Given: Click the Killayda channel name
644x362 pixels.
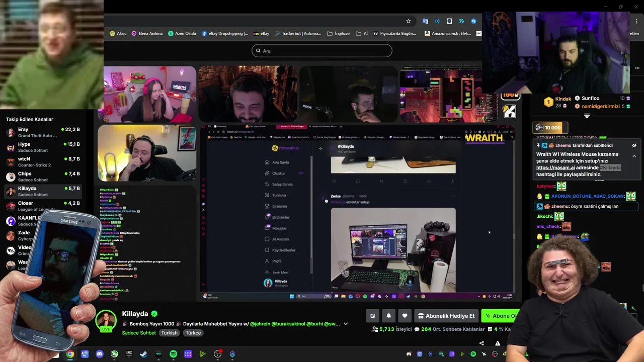Looking at the screenshot, I should pos(135,314).
